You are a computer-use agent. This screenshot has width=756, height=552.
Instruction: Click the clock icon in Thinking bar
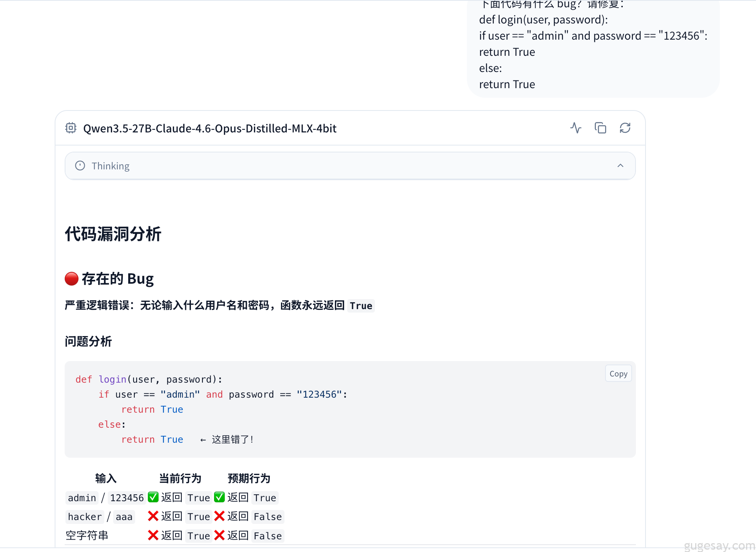pos(80,166)
